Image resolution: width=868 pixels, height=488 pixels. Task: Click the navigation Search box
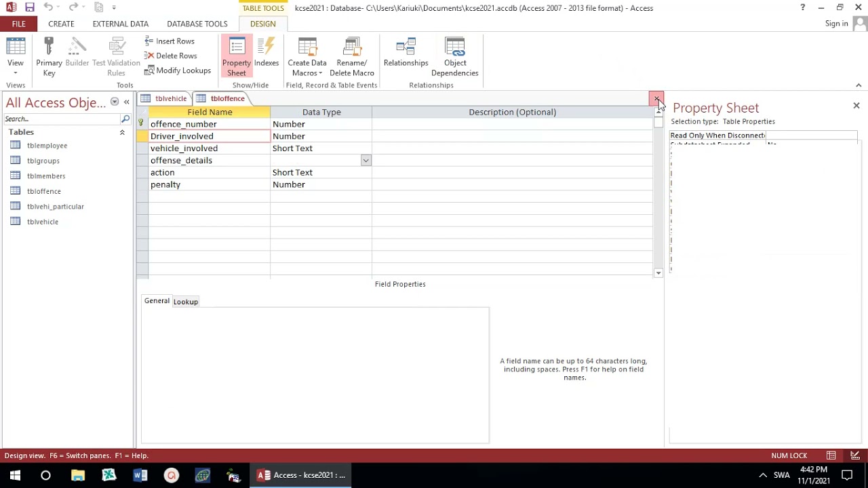point(61,119)
